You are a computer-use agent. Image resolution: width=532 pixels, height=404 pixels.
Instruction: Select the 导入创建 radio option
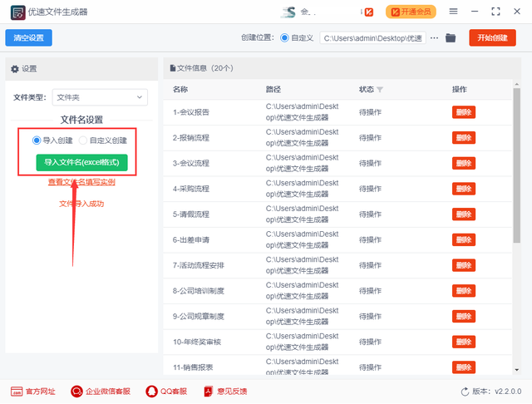click(x=37, y=140)
